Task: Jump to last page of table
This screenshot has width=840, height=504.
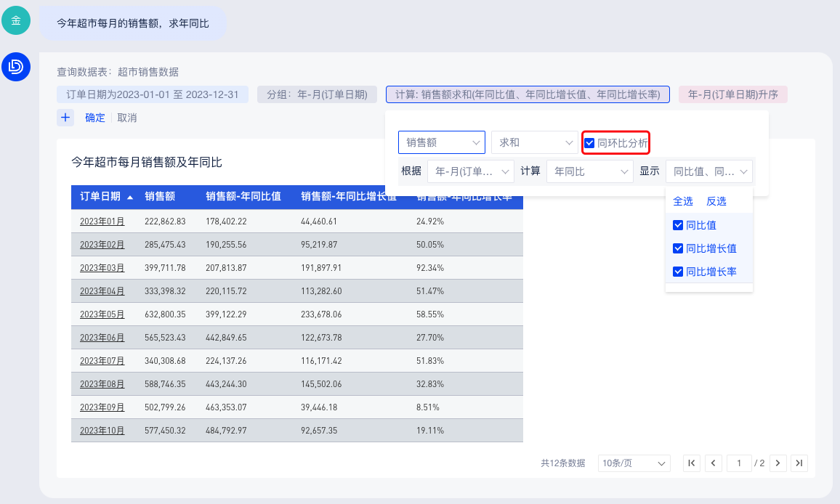Action: point(799,463)
